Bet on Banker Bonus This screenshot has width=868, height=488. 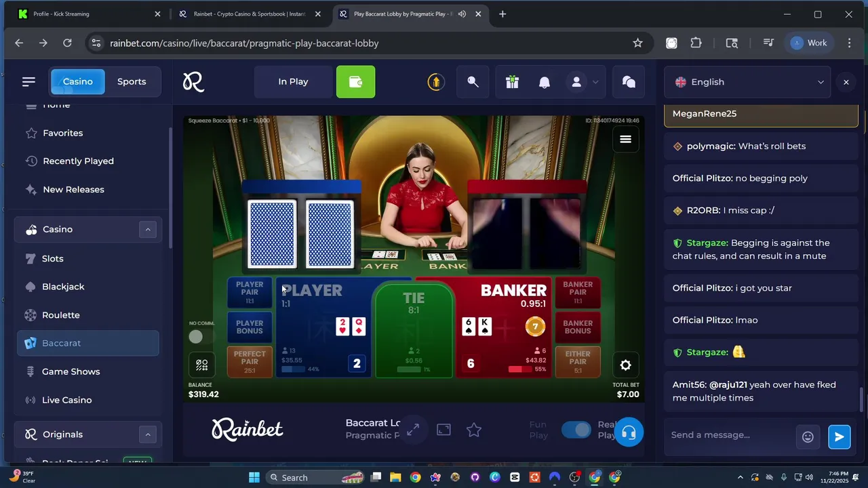coord(578,327)
